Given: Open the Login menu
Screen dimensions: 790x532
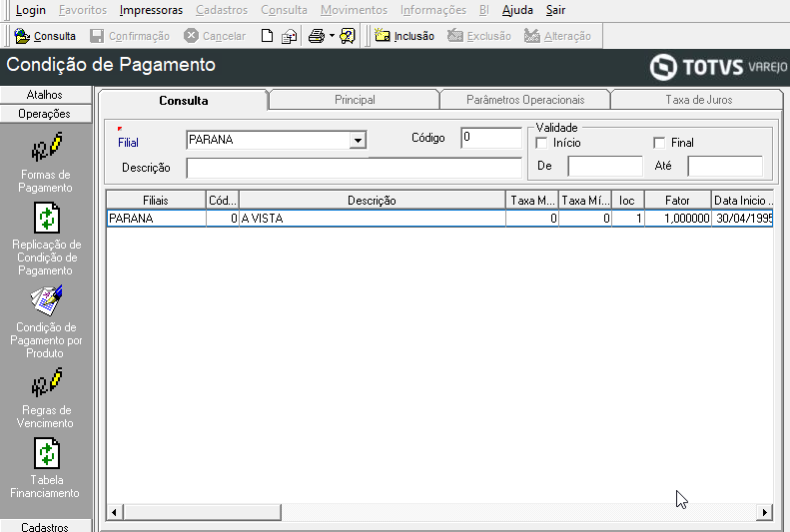Looking at the screenshot, I should click(x=30, y=10).
